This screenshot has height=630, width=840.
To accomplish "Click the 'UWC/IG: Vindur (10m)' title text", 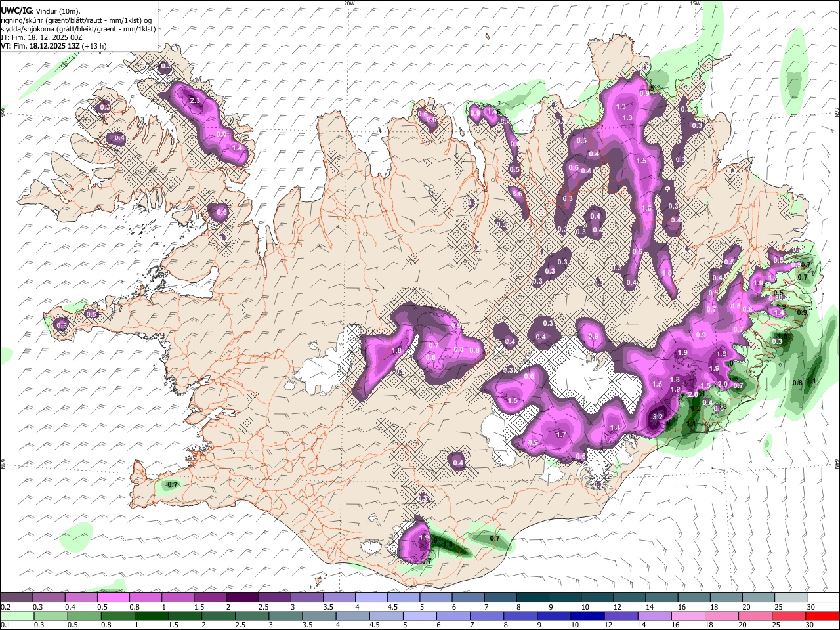I will [41, 10].
